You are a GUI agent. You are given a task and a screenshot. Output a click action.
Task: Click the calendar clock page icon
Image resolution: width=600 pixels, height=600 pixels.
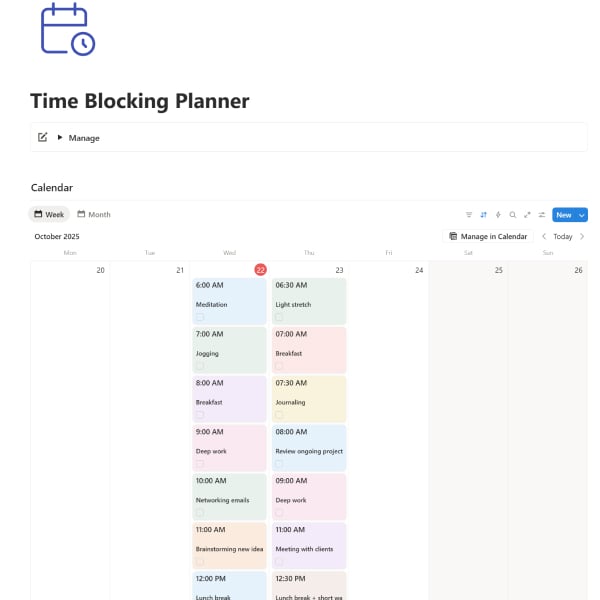(x=67, y=29)
